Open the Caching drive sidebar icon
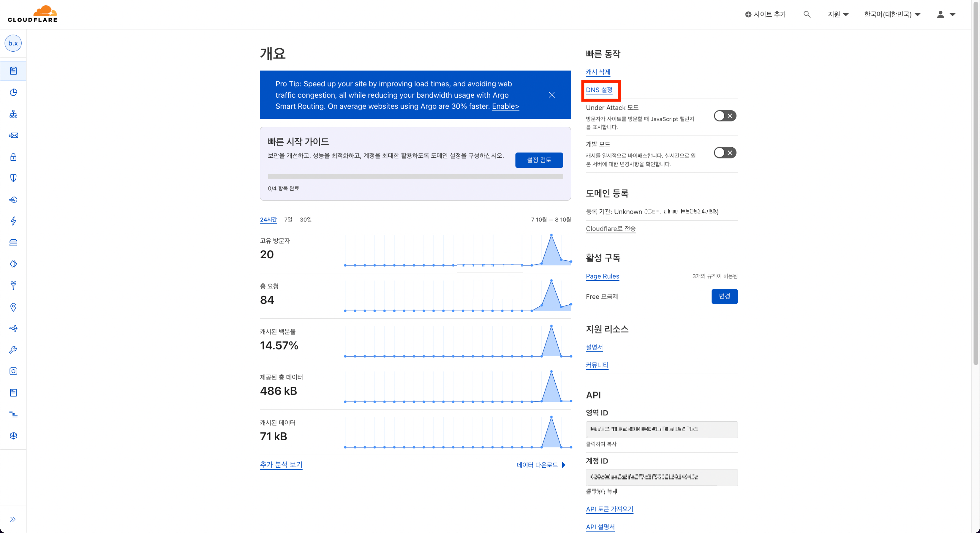 (x=13, y=243)
